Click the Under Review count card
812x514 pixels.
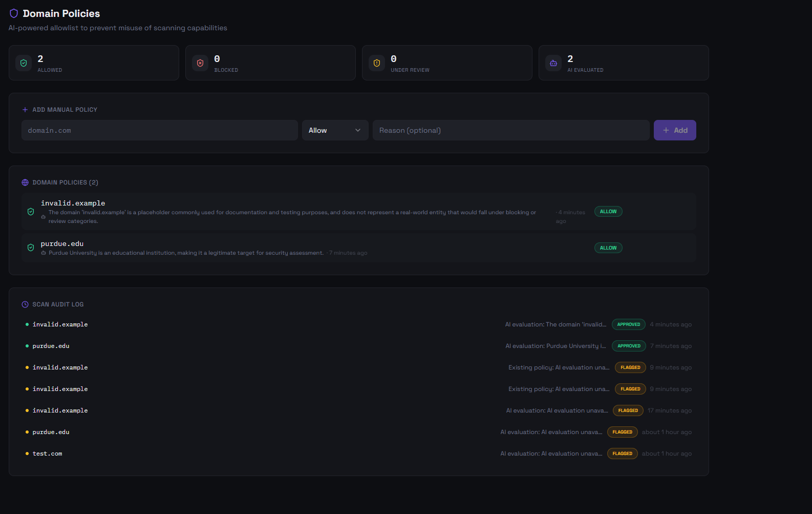[447, 63]
